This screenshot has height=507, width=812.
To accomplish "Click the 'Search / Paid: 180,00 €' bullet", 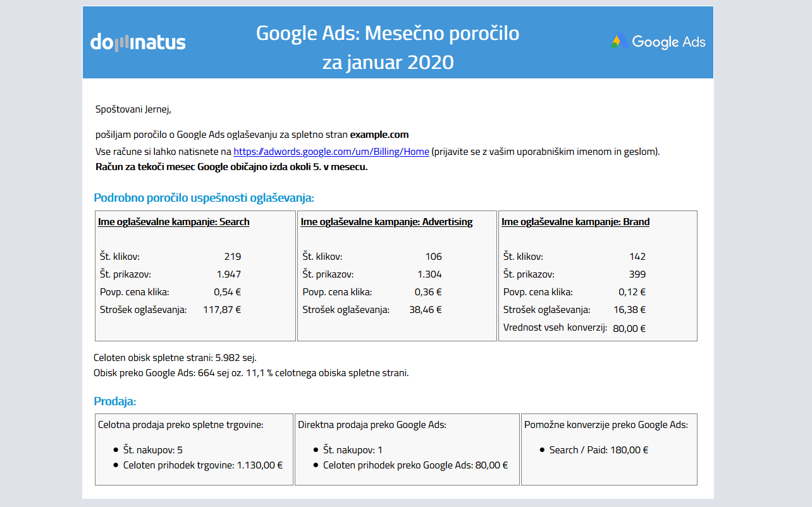I will 598,450.
